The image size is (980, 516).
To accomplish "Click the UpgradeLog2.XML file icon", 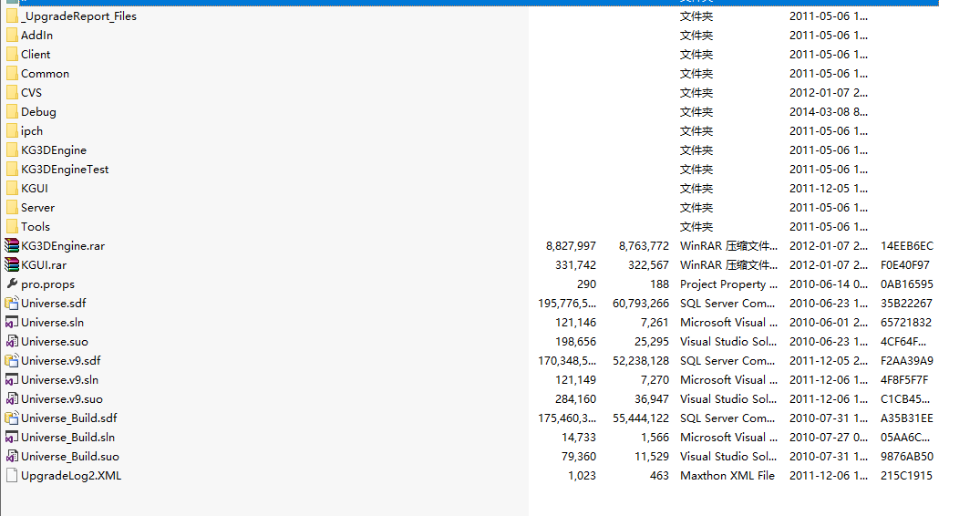I will 12,475.
